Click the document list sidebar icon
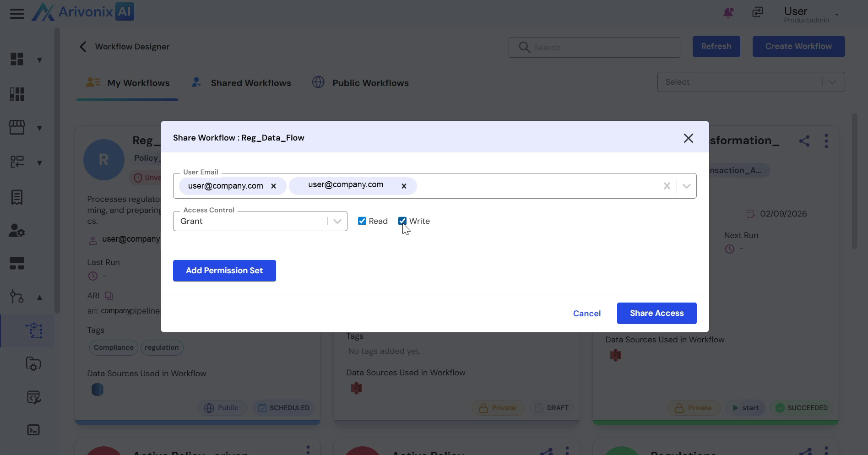 (x=17, y=197)
